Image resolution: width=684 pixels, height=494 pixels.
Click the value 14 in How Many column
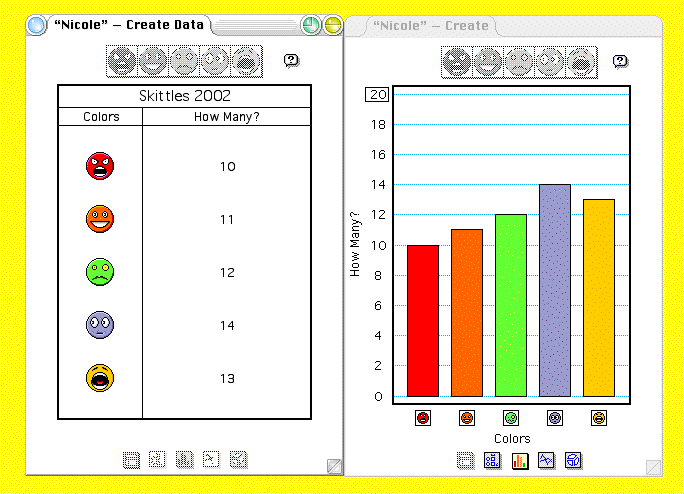coord(227,326)
